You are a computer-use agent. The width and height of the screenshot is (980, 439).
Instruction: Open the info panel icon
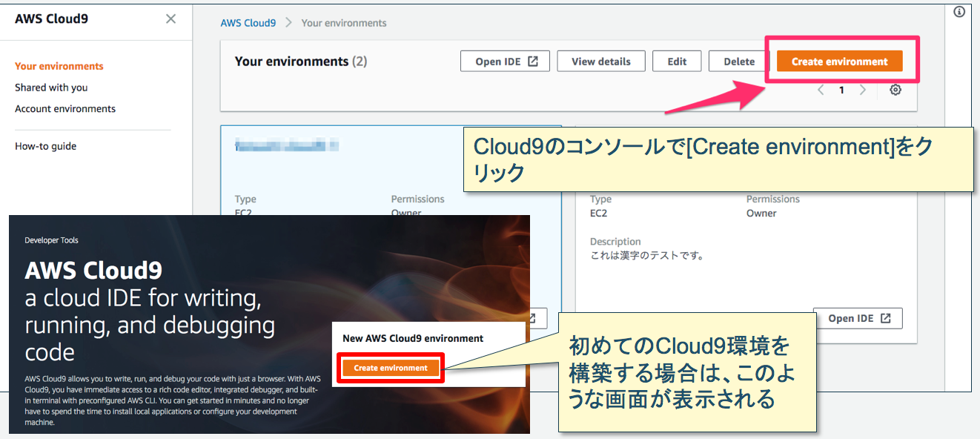[959, 12]
